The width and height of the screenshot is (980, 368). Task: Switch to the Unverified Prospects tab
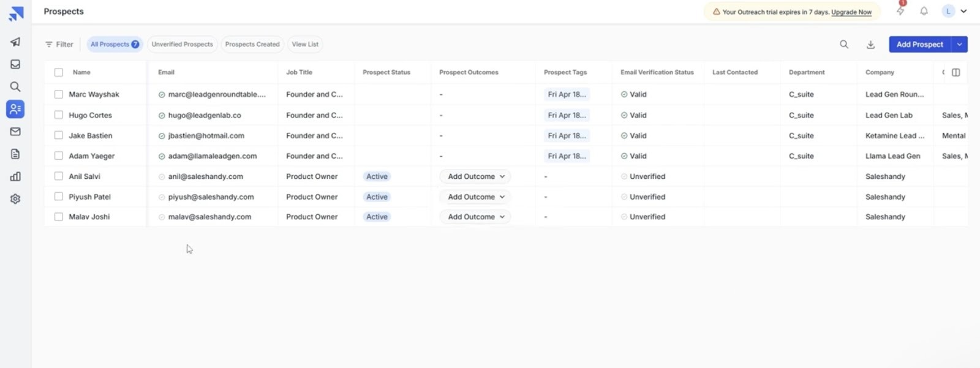[182, 44]
